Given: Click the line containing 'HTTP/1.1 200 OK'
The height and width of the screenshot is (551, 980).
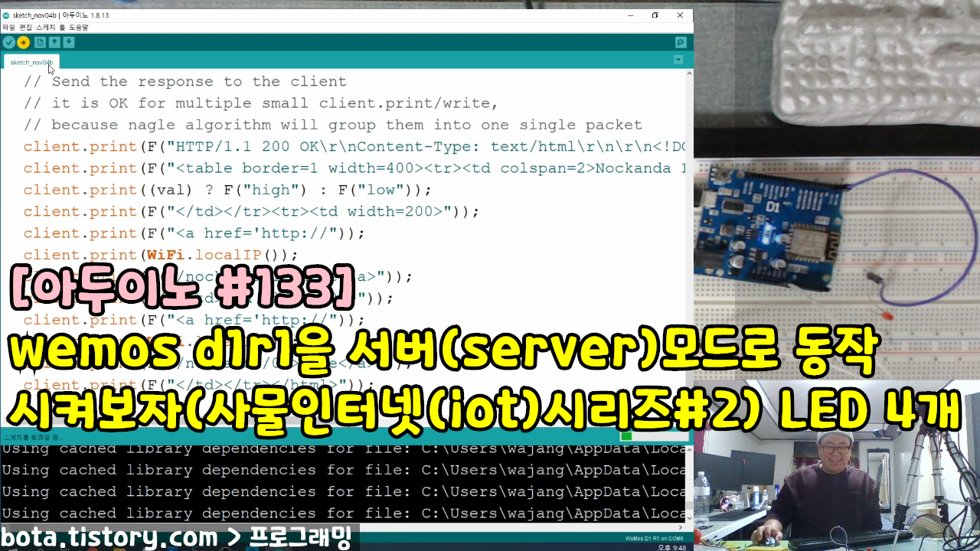Looking at the screenshot, I should click(x=354, y=146).
